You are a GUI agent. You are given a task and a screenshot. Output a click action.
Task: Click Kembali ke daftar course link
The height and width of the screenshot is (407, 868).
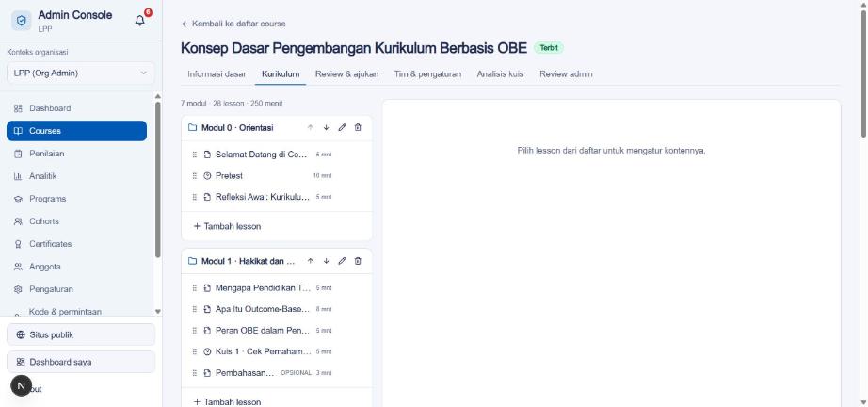[x=233, y=24]
